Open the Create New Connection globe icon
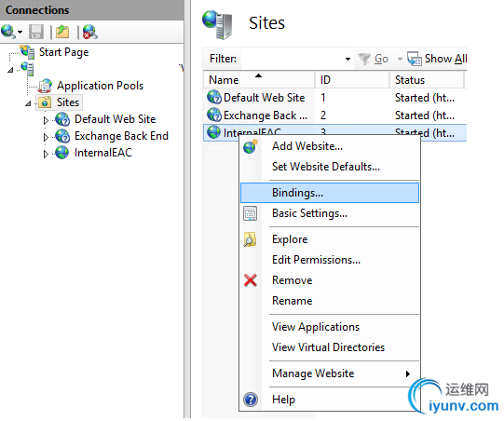This screenshot has width=504, height=421. pos(7,32)
